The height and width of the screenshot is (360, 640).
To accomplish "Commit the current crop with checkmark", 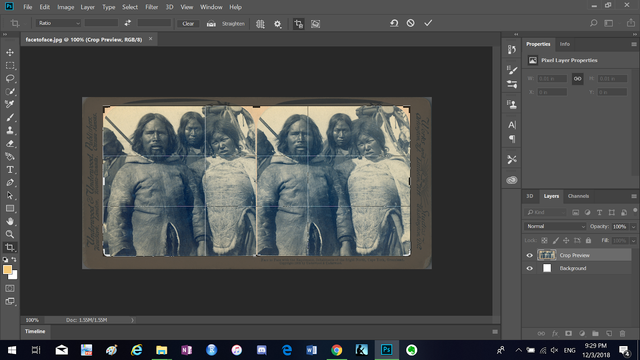I will coord(428,23).
